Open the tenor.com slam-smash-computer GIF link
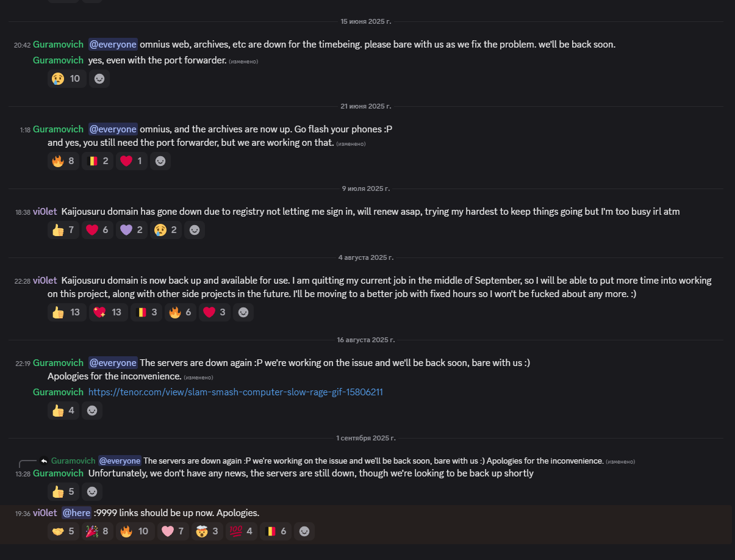This screenshot has height=560, width=735. [235, 392]
